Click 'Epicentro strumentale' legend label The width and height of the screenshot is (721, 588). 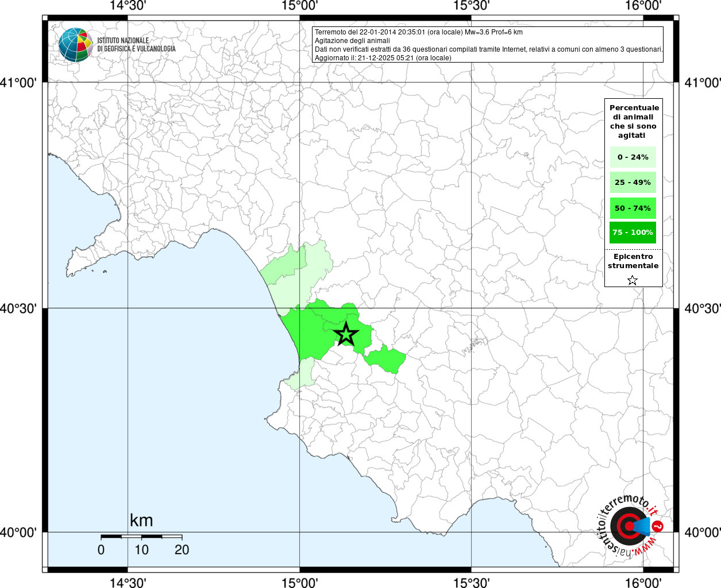pyautogui.click(x=633, y=261)
